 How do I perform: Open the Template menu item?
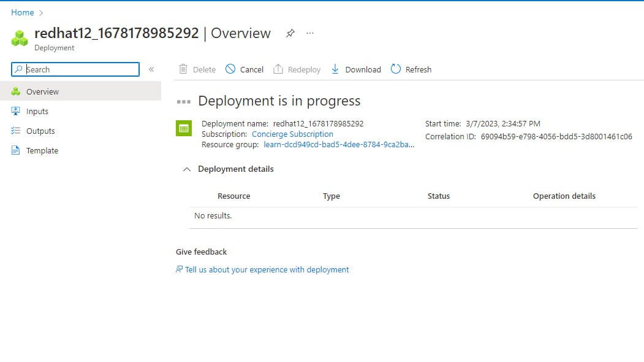click(x=80, y=150)
